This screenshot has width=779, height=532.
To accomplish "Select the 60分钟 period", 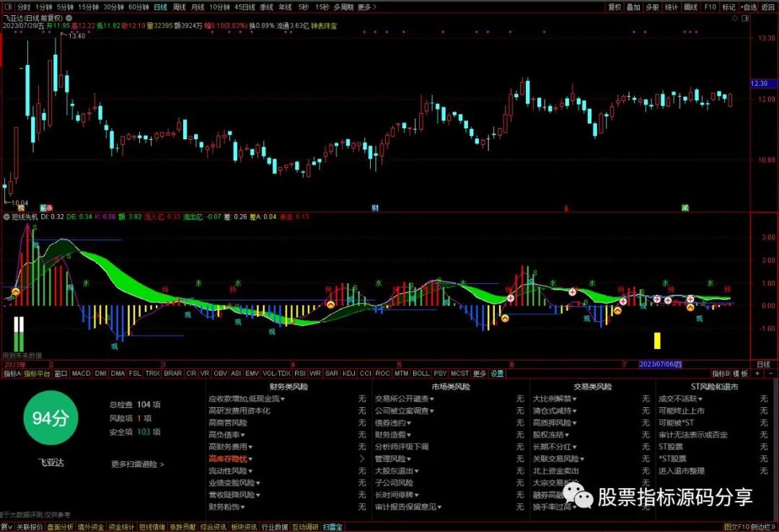I will click(x=138, y=7).
